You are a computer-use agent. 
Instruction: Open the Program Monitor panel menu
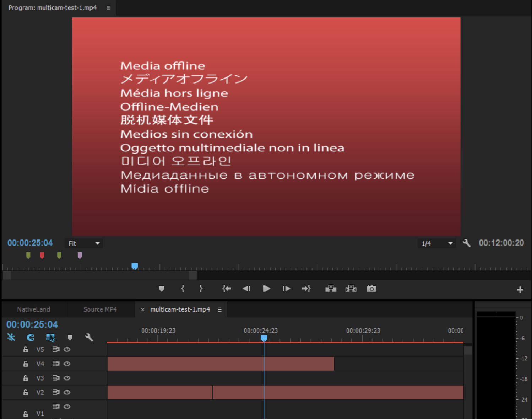pos(109,7)
